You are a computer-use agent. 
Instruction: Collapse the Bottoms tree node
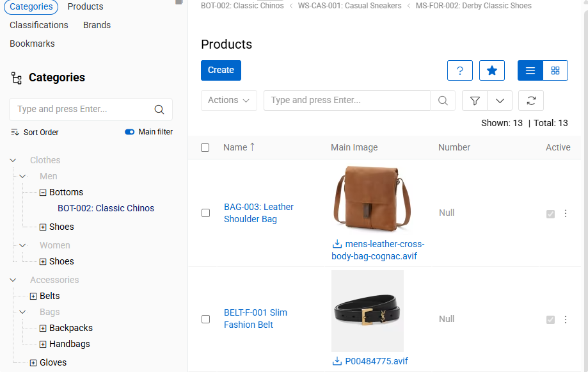(x=43, y=192)
